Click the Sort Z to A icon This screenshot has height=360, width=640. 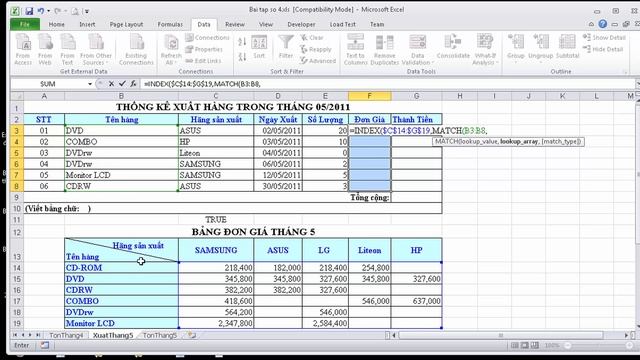click(x=242, y=57)
